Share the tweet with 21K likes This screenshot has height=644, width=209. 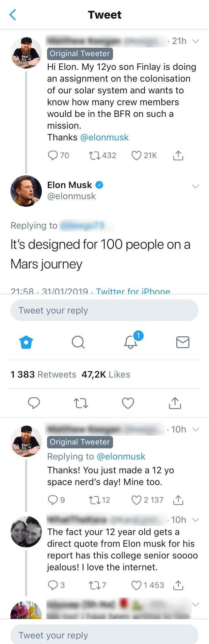click(x=178, y=155)
